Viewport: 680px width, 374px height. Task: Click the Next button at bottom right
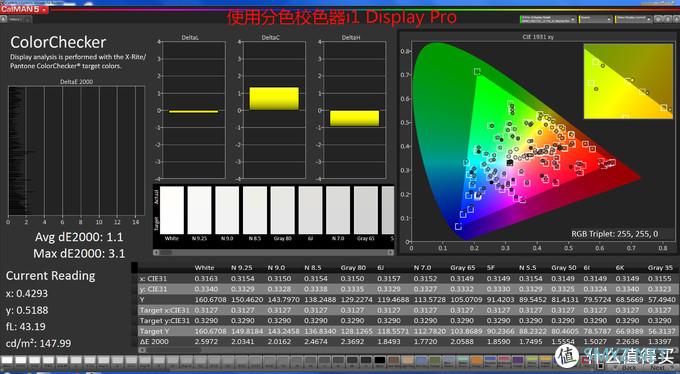657,368
